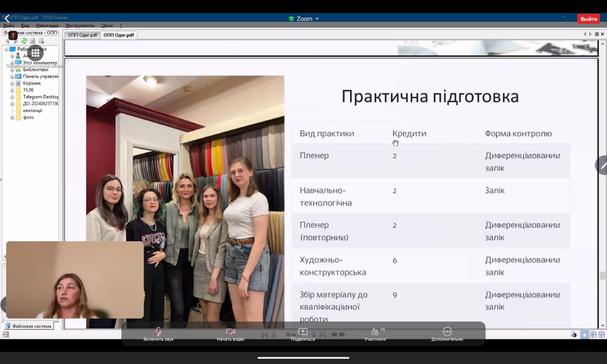
Task: Click the file system panel title dropdown
Action: coord(30,33)
